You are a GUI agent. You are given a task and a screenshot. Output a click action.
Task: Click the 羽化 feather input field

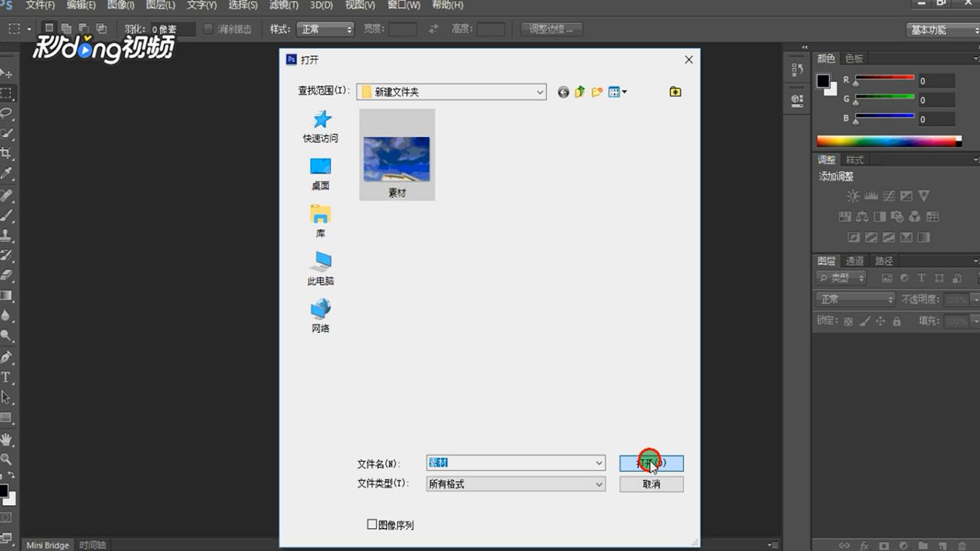point(171,29)
